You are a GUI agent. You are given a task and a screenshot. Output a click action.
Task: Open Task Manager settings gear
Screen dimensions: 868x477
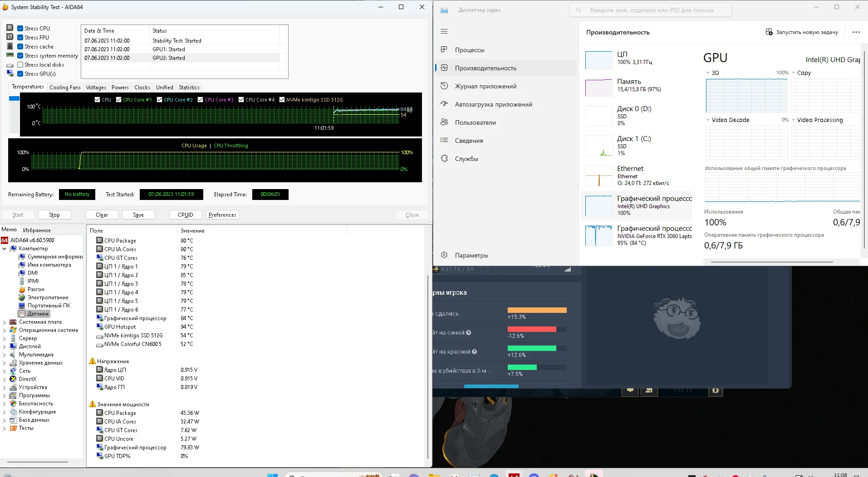point(444,255)
